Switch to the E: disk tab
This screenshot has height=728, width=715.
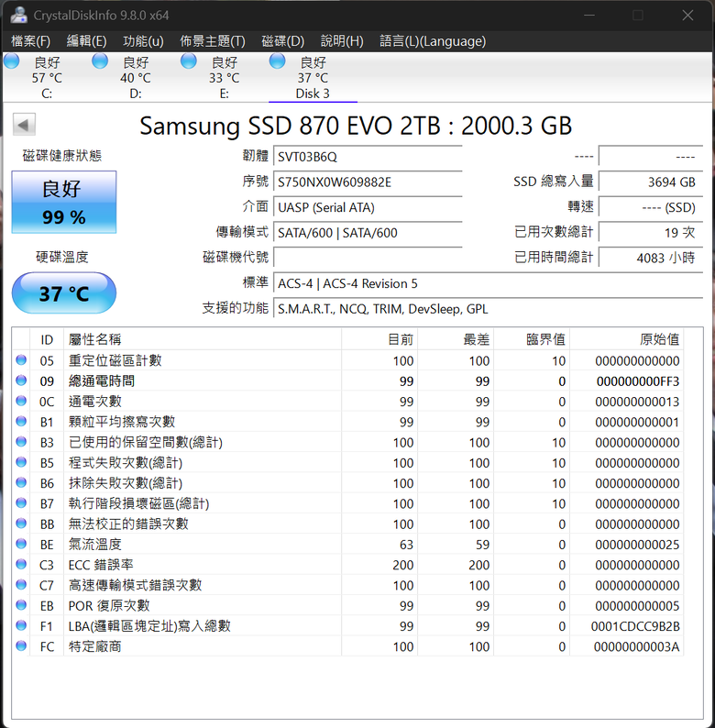tap(224, 78)
